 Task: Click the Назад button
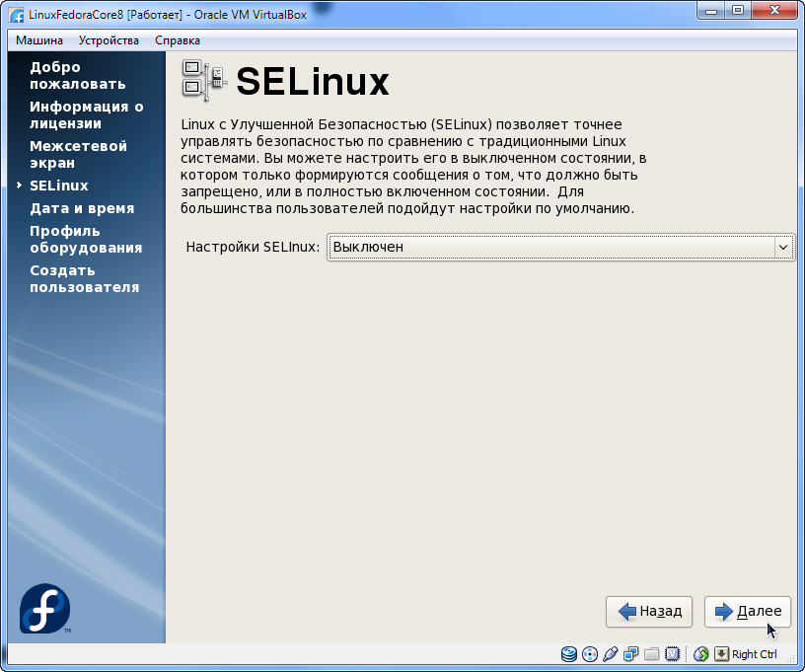coord(649,612)
